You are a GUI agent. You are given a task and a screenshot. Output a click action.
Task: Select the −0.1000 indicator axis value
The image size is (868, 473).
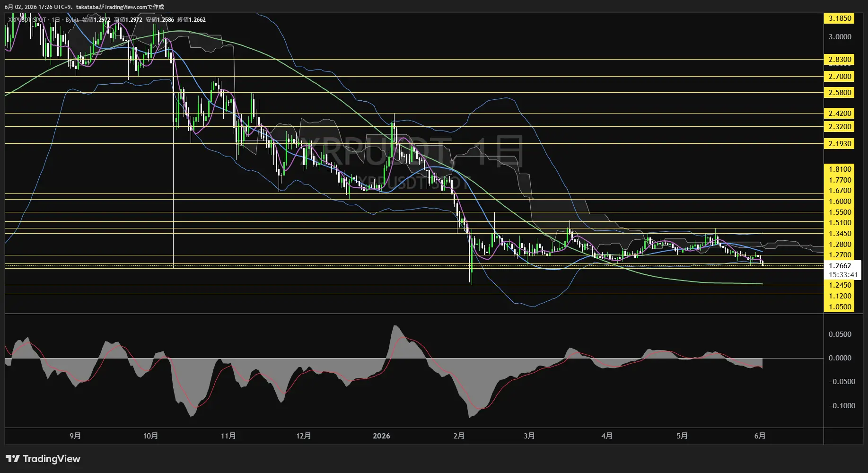click(842, 406)
